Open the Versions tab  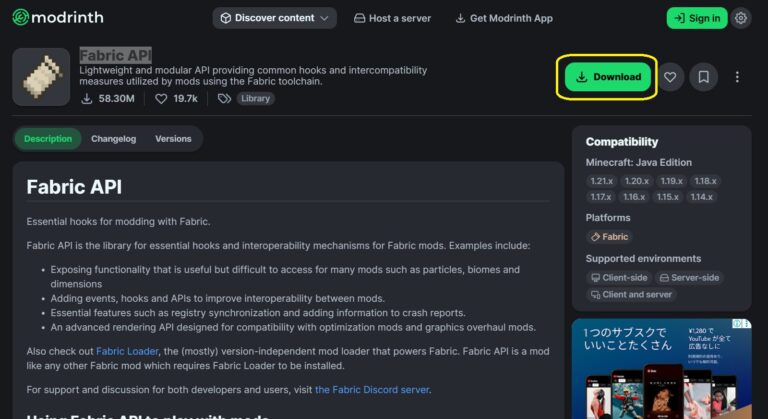pyautogui.click(x=173, y=139)
